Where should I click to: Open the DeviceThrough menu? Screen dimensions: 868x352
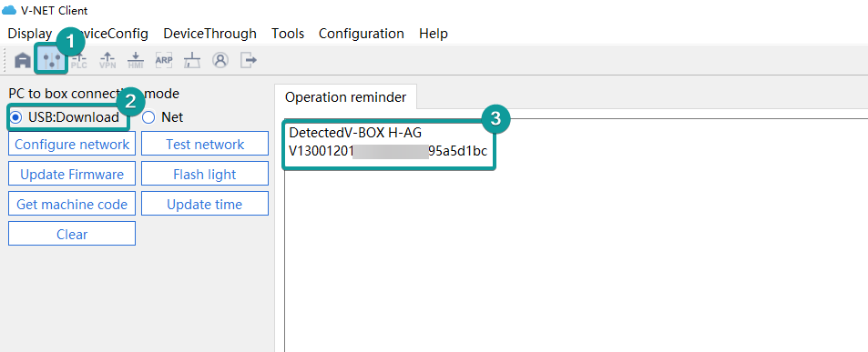point(209,34)
